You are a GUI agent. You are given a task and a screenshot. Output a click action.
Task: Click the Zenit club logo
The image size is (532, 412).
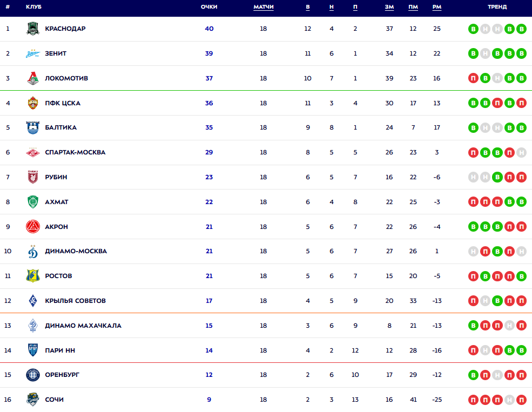pos(33,53)
